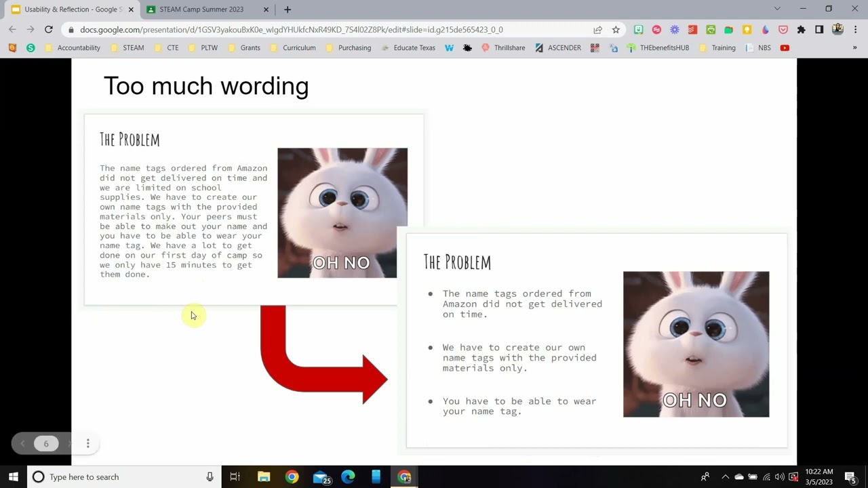This screenshot has width=868, height=488.
Task: Switch to STEAM Camp Summer 2023 tab
Action: click(x=201, y=9)
